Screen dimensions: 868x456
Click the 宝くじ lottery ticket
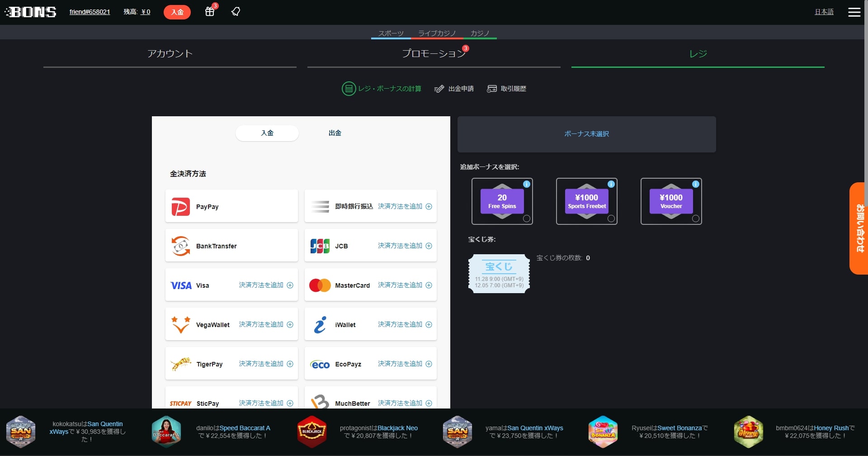499,274
